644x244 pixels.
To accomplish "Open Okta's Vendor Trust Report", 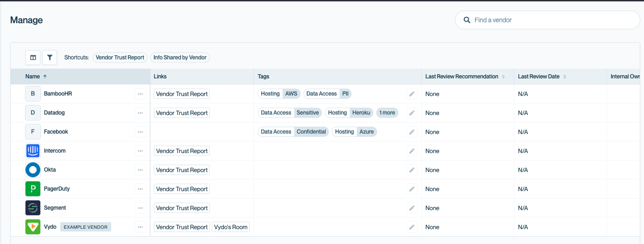I will pos(182,170).
